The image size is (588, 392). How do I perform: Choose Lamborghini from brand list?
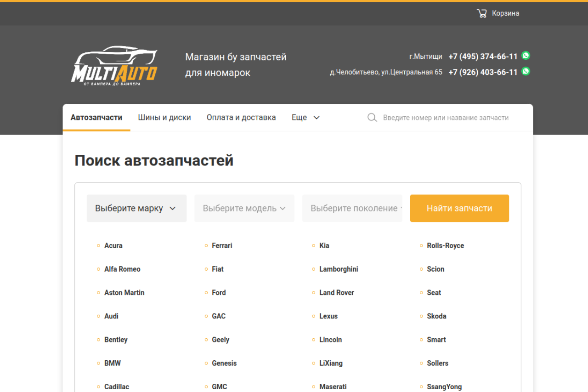click(339, 269)
